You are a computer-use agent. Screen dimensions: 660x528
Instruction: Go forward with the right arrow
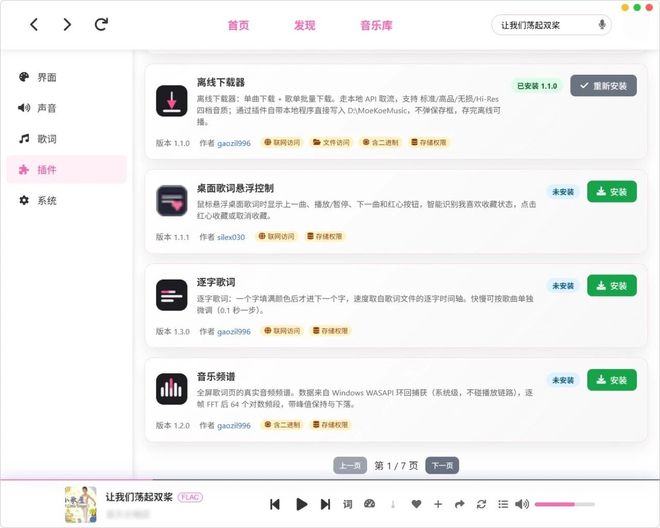pyautogui.click(x=67, y=25)
